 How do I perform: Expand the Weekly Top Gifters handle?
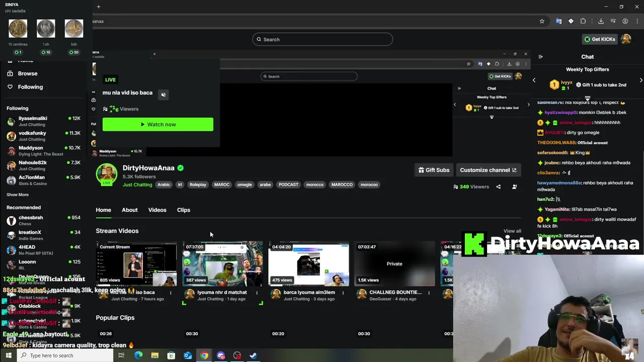click(x=587, y=98)
